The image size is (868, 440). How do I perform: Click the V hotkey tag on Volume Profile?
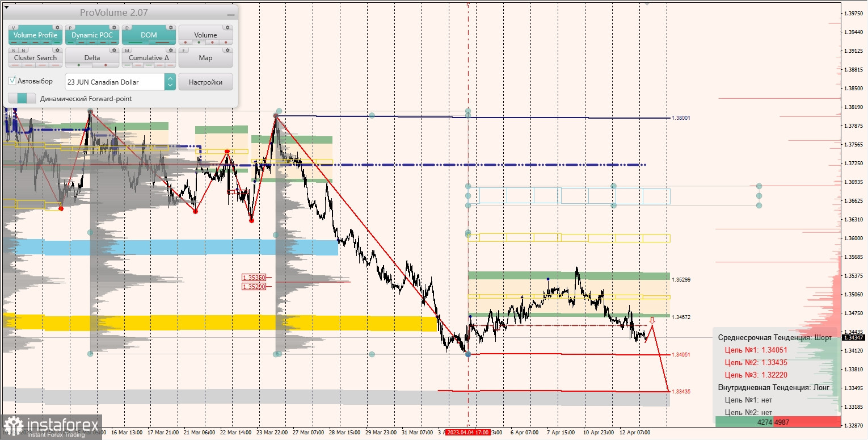[x=14, y=28]
